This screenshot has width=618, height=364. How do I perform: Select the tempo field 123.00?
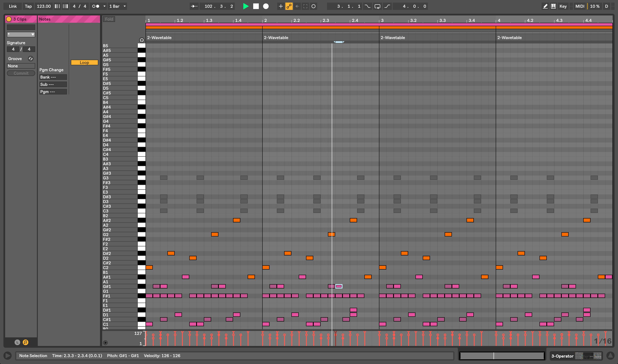(44, 6)
